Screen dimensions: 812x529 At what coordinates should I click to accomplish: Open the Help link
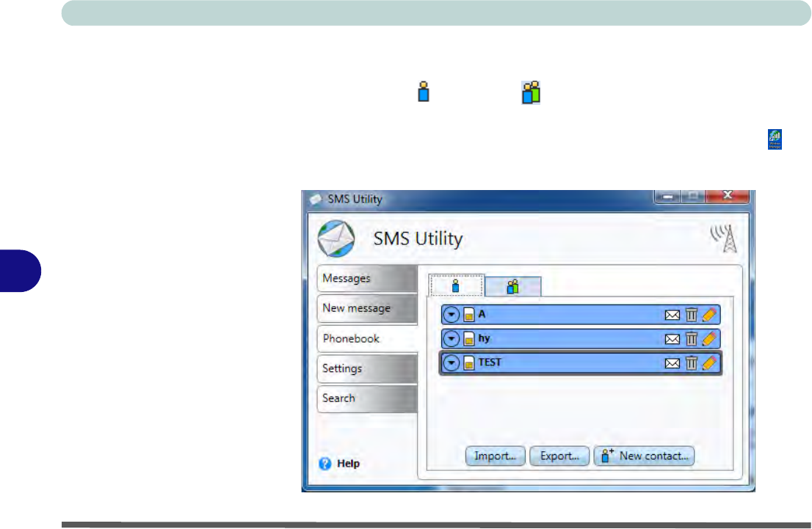click(x=341, y=464)
